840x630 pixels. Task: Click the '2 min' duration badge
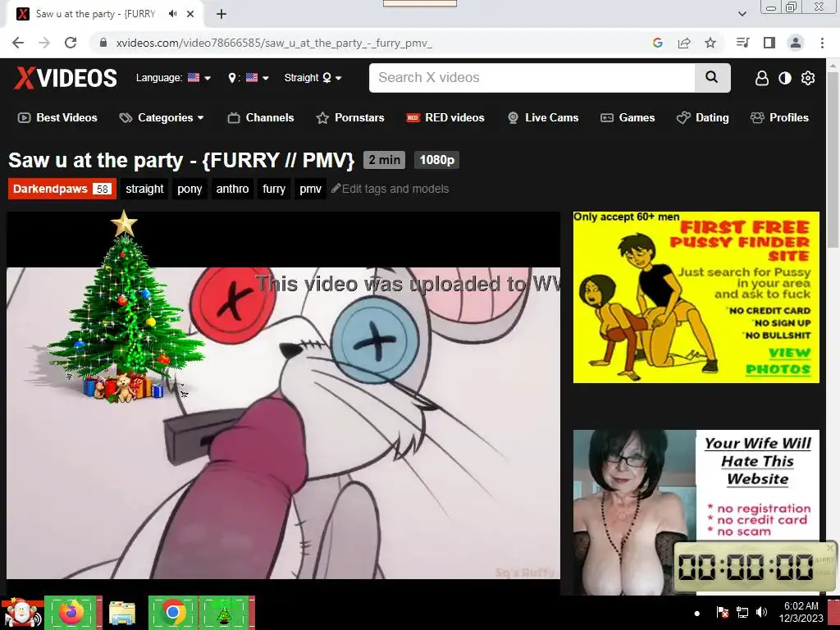coord(384,160)
